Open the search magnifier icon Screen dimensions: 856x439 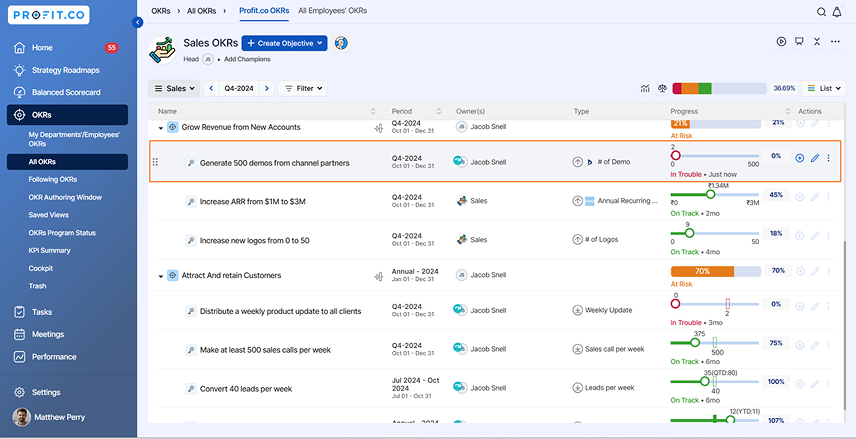tap(821, 12)
